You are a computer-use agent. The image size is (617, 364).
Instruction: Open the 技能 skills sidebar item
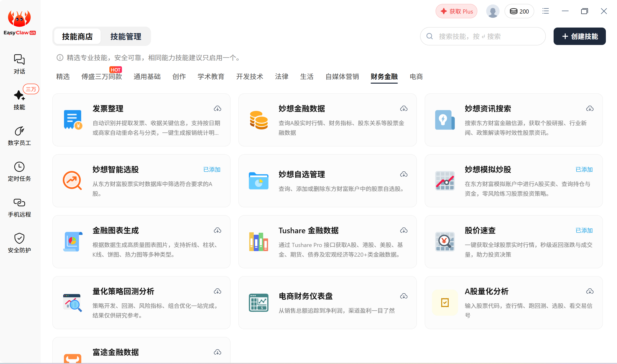click(19, 100)
